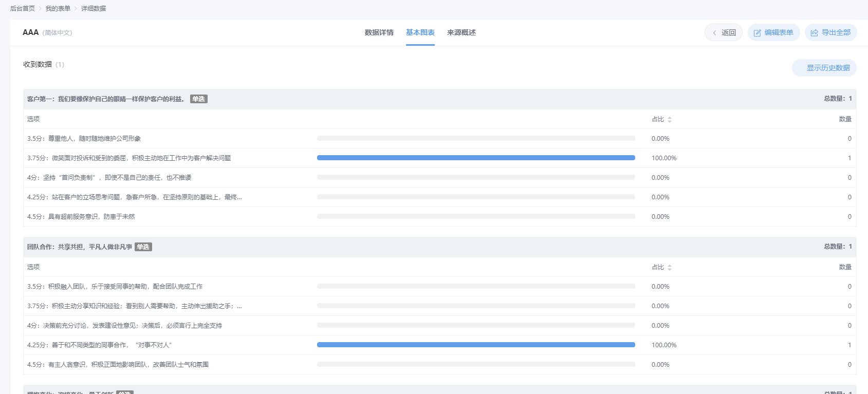The image size is (868, 394).
Task: Click 单选 tag beside 团队合作 question
Action: [x=143, y=247]
